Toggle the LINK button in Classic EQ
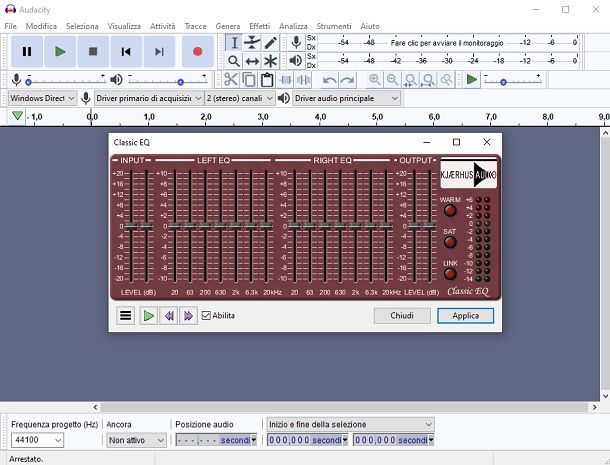Image resolution: width=610 pixels, height=465 pixels. pos(450,274)
